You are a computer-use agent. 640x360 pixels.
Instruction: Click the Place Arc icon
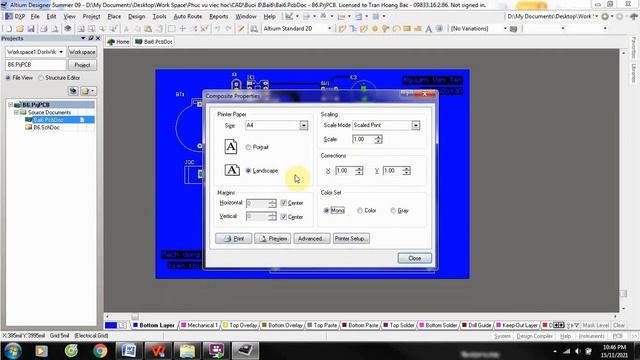pyautogui.click(x=396, y=29)
